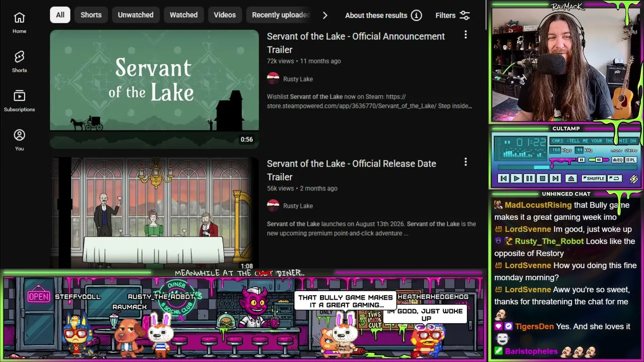Viewport: 644px width, 362px height.
Task: Pause playback in CultAmp
Action: point(529,178)
